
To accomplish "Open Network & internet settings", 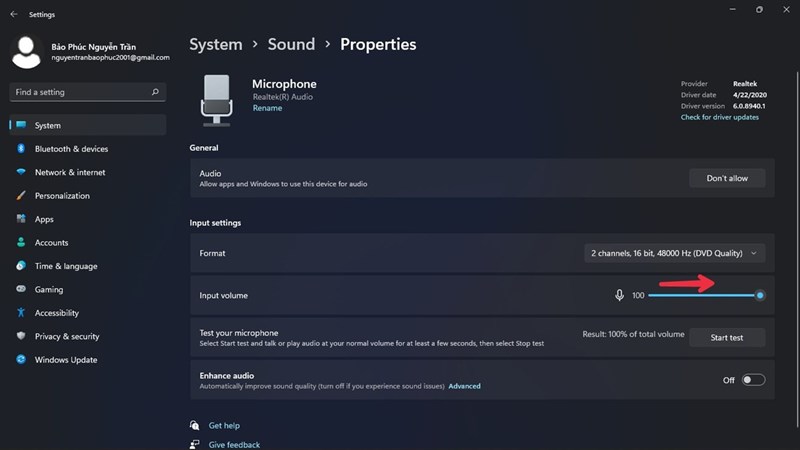I will pyautogui.click(x=69, y=172).
